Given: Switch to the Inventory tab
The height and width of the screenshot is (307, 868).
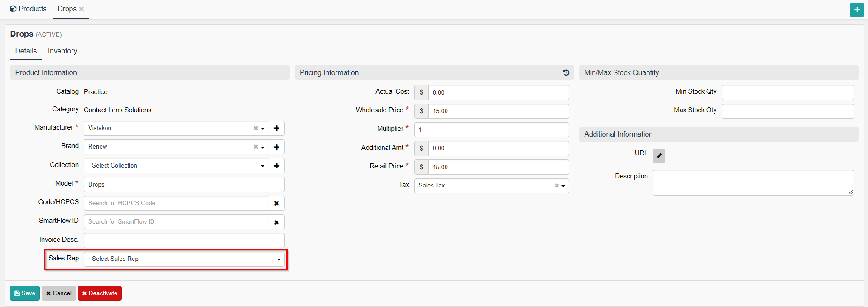Looking at the screenshot, I should (x=62, y=51).
